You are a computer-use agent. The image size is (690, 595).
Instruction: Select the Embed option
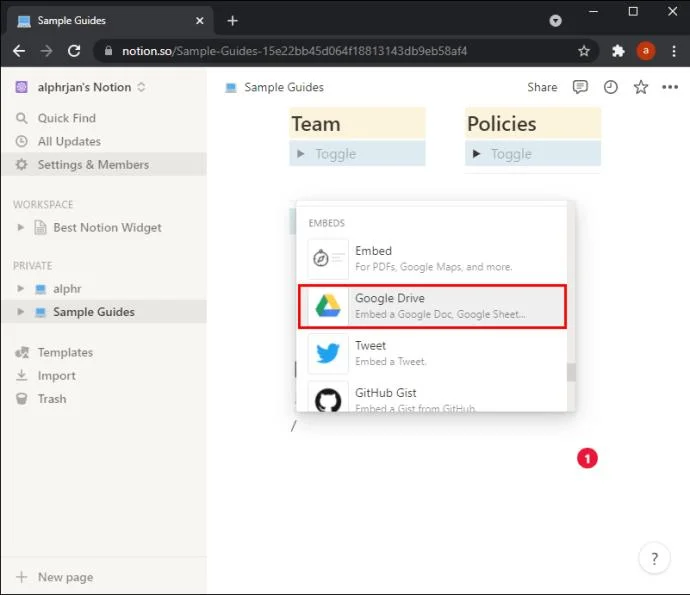(x=432, y=259)
